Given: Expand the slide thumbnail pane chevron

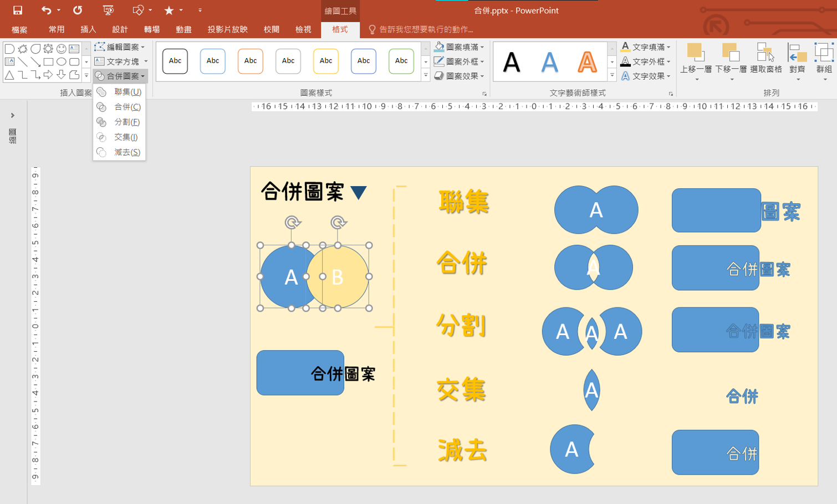Looking at the screenshot, I should pos(12,115).
